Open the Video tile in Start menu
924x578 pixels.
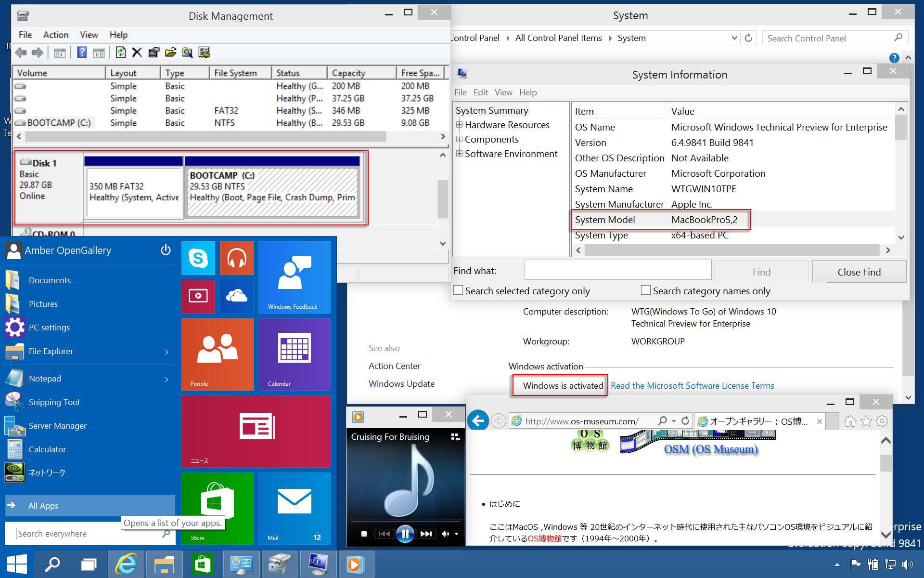198,296
